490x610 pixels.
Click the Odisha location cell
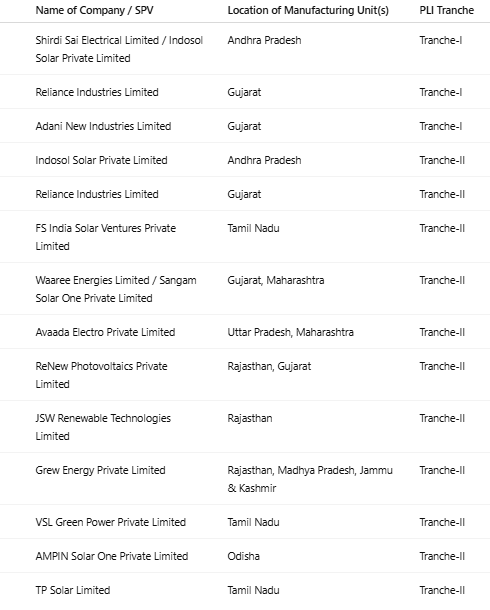tap(243, 556)
